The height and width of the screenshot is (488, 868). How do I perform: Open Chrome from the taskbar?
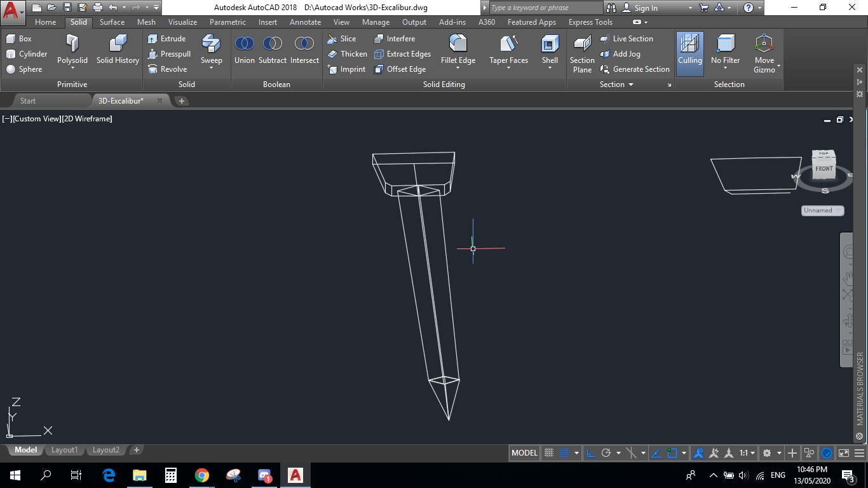tap(202, 475)
